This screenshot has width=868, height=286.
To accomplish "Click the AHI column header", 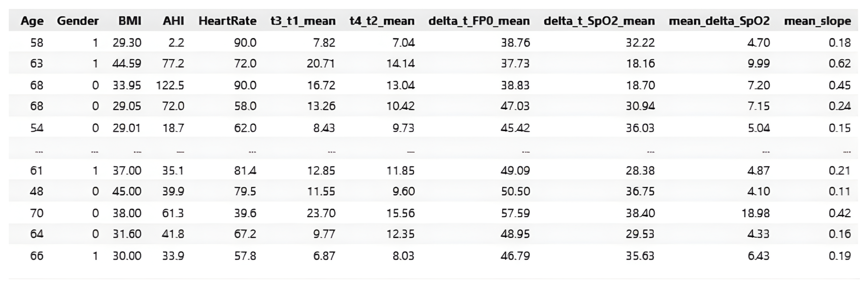I will click(x=173, y=21).
